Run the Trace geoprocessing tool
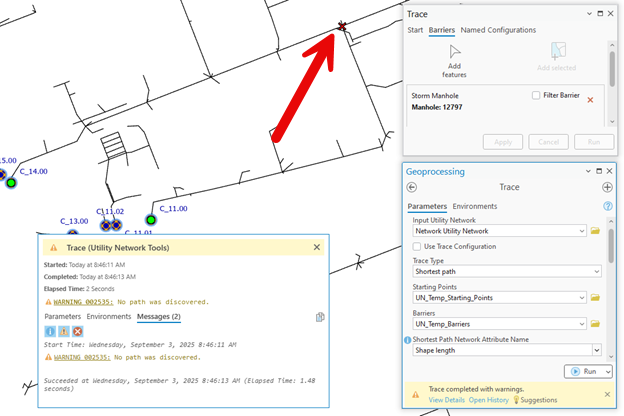Viewport: 624px width, 416px height. pyautogui.click(x=584, y=371)
